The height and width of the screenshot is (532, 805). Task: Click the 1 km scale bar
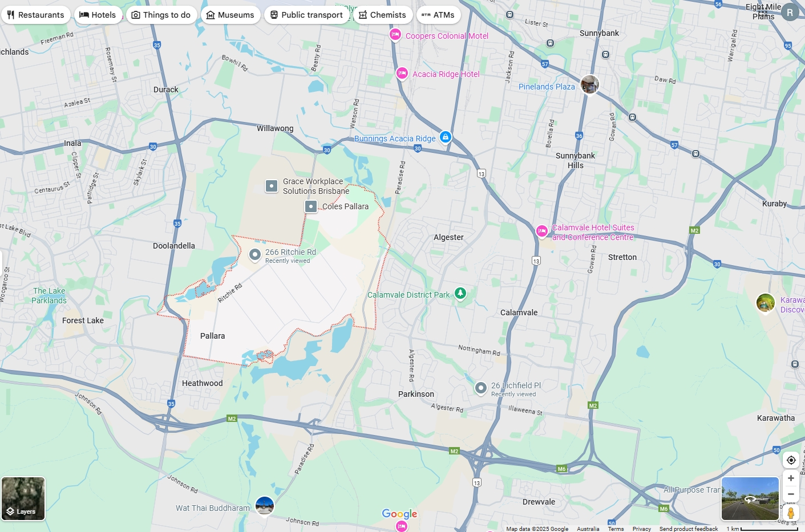(762, 529)
